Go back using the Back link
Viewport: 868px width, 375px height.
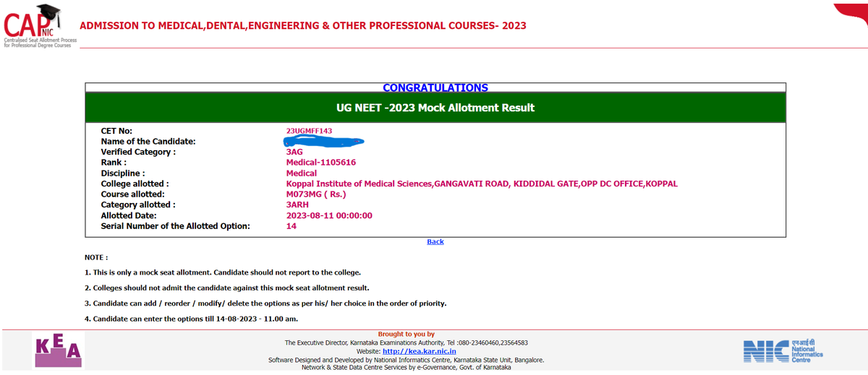[435, 241]
